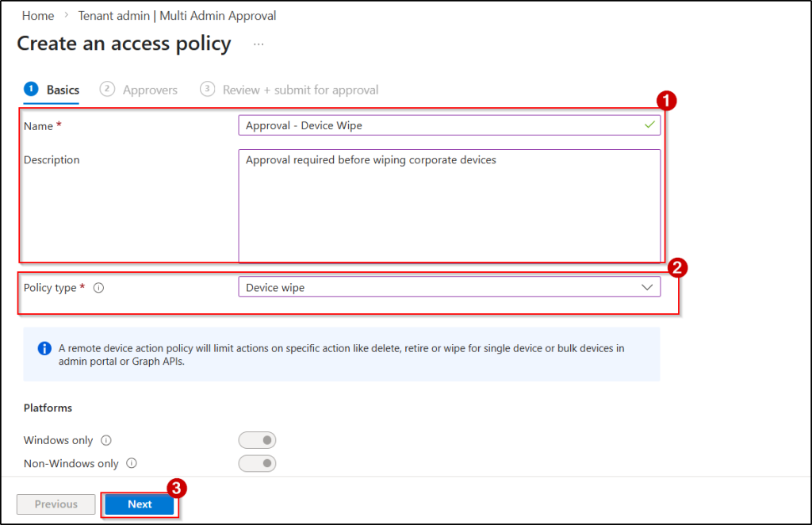View the Non-Windows only info tooltip
Image resolution: width=812 pixels, height=525 pixels.
point(132,463)
